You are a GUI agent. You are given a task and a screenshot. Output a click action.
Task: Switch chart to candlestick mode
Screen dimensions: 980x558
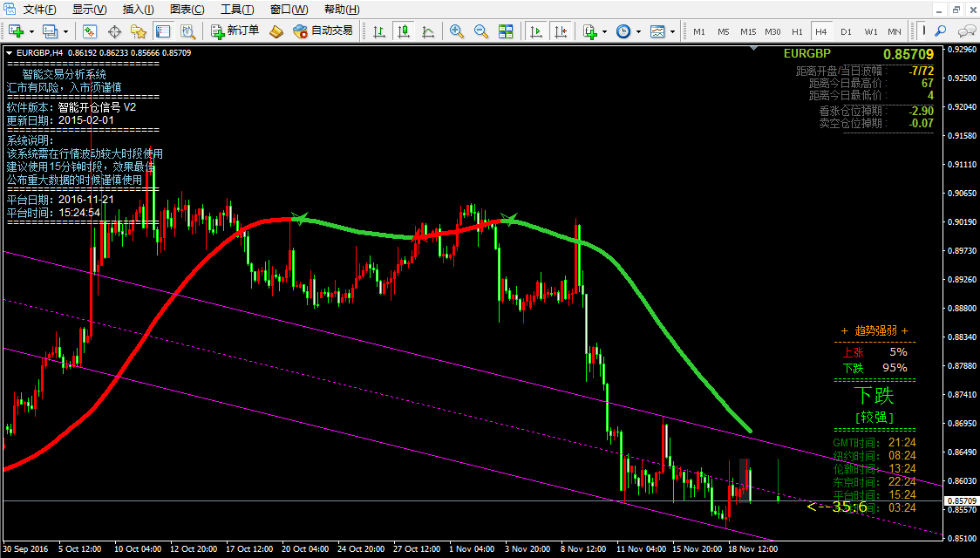tap(404, 31)
